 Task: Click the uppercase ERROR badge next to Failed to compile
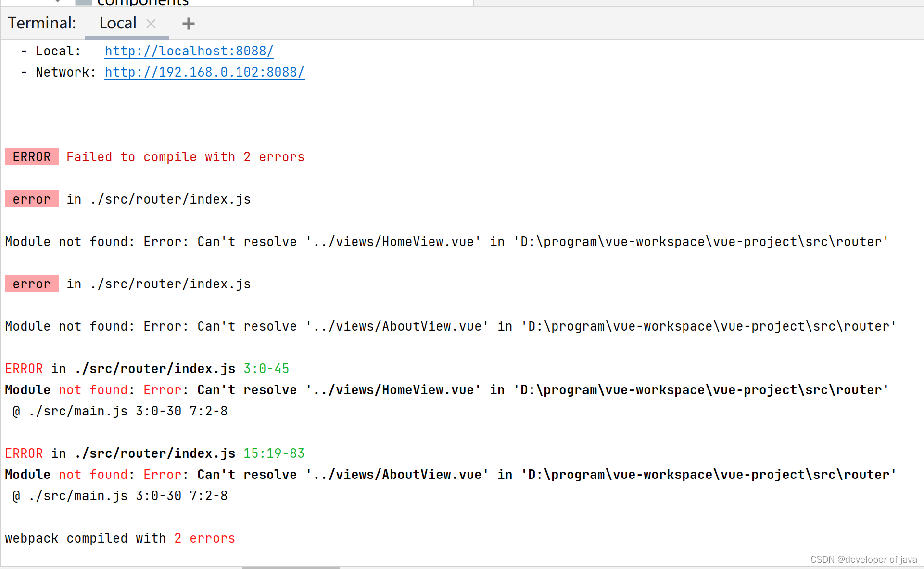pyautogui.click(x=32, y=157)
